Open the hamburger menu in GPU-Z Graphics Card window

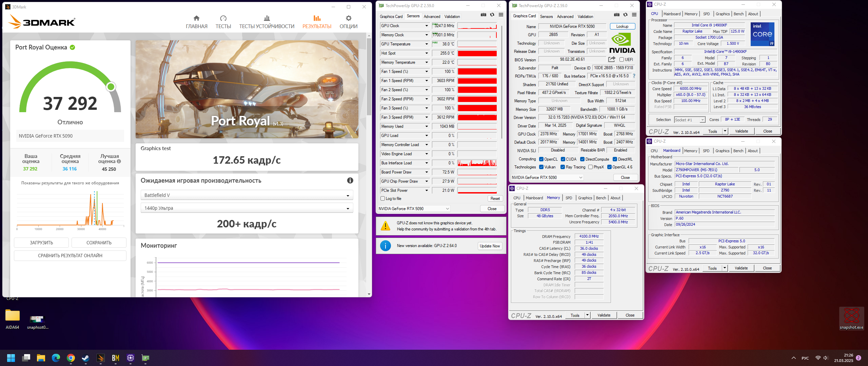[634, 15]
